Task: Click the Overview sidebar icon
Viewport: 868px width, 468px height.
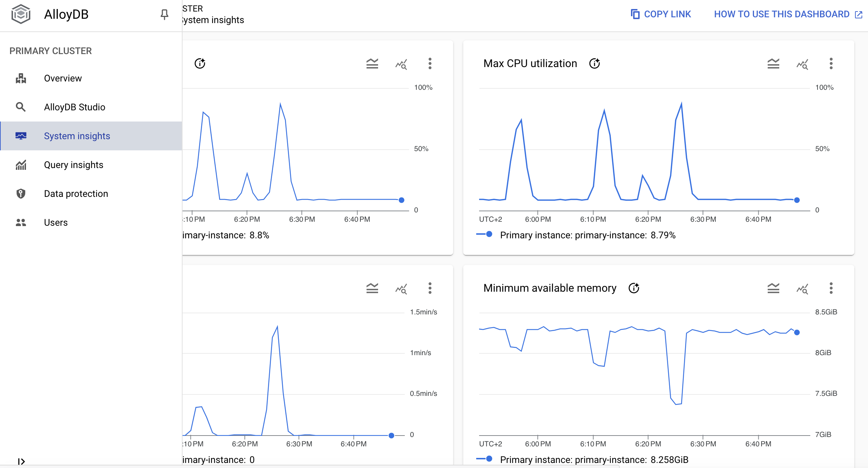Action: (x=21, y=78)
